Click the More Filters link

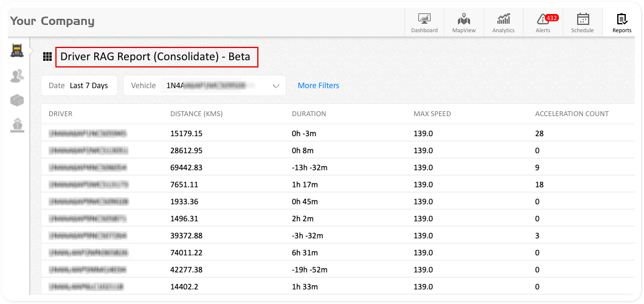(x=318, y=86)
